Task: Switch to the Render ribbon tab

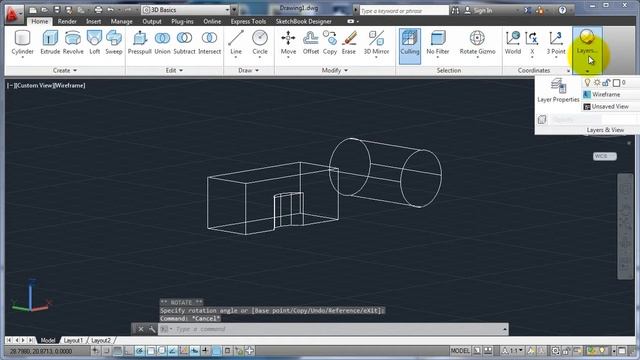Action: pyautogui.click(x=67, y=21)
